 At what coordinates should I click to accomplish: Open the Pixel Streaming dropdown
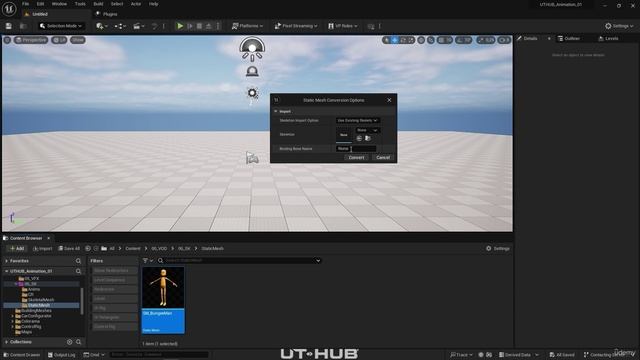[x=296, y=26]
